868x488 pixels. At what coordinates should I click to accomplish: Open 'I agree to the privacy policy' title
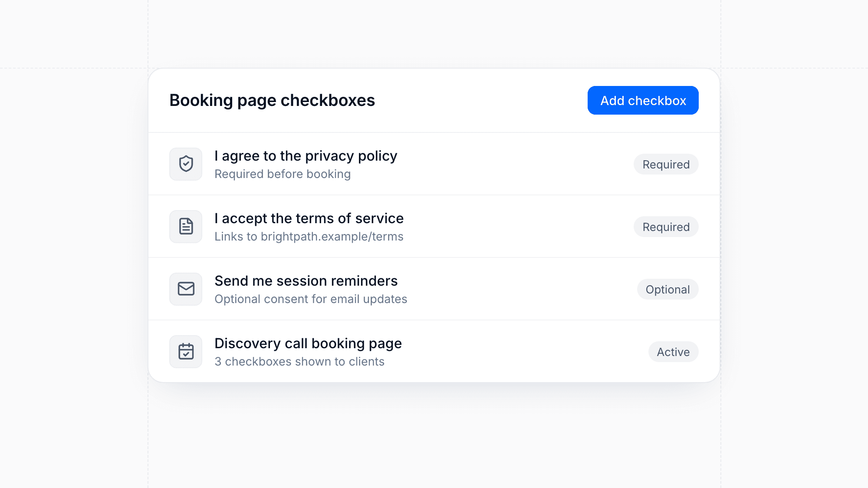(306, 156)
